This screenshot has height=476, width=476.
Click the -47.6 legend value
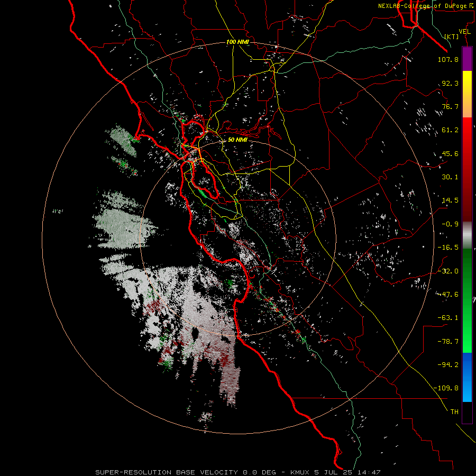coord(448,295)
